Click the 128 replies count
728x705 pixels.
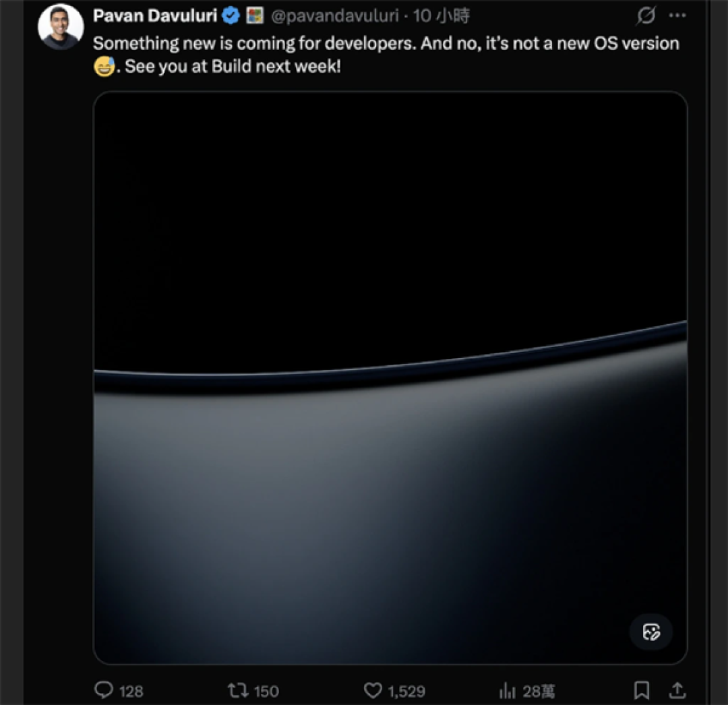[131, 691]
